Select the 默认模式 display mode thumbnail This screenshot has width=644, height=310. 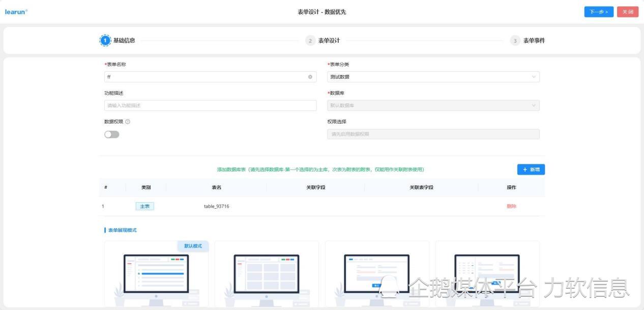click(x=156, y=274)
